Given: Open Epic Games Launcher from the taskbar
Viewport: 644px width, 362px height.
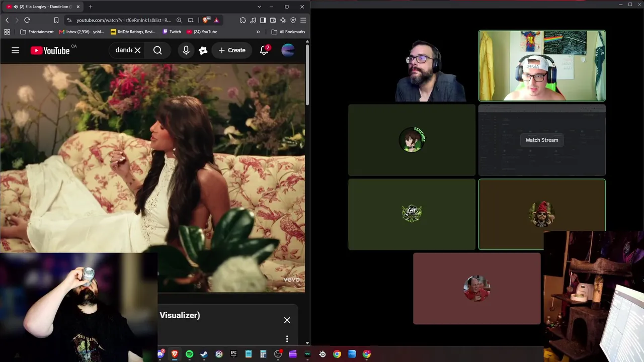Looking at the screenshot, I should [x=233, y=354].
